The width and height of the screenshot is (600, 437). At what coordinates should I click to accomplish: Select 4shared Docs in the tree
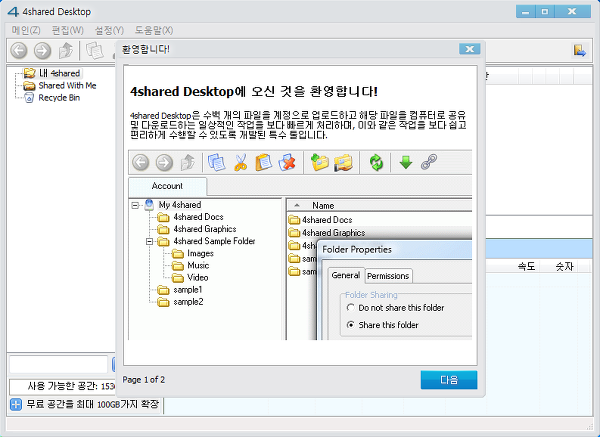click(198, 217)
